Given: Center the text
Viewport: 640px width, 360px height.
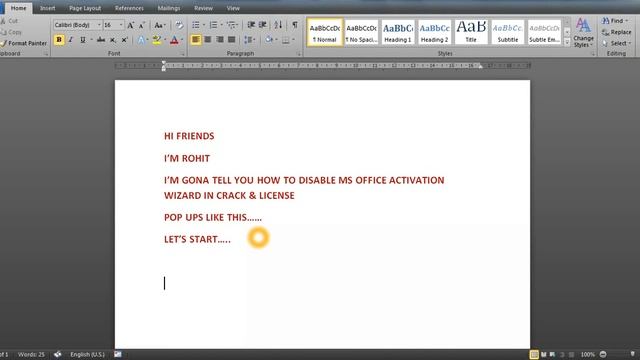Looking at the screenshot, I should coord(208,40).
